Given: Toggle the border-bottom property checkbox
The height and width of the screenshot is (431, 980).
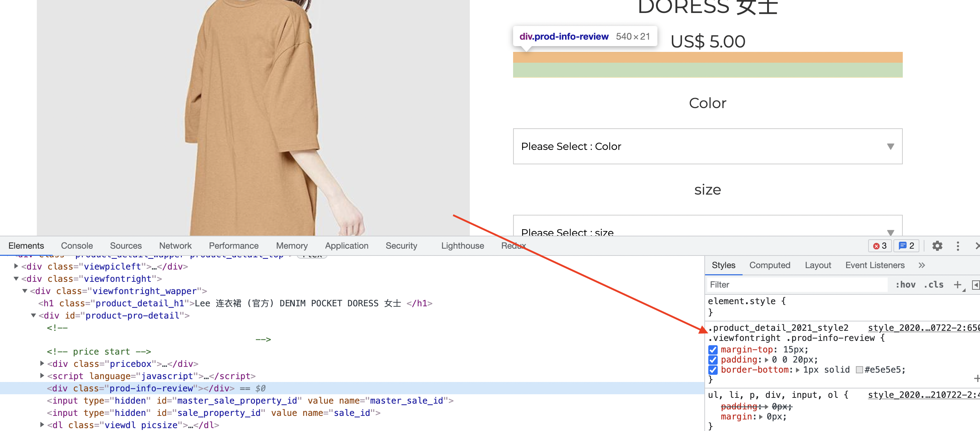Looking at the screenshot, I should coord(713,370).
